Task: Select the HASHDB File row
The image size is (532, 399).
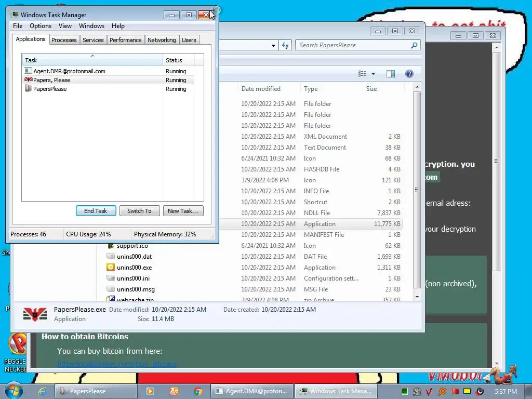Action: coord(311,169)
